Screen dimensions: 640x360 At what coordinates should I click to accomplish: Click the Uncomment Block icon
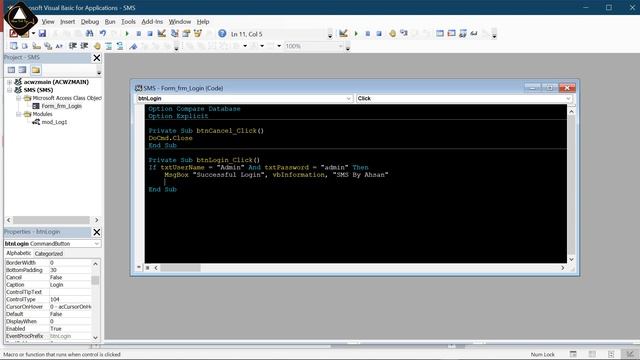(x=120, y=46)
